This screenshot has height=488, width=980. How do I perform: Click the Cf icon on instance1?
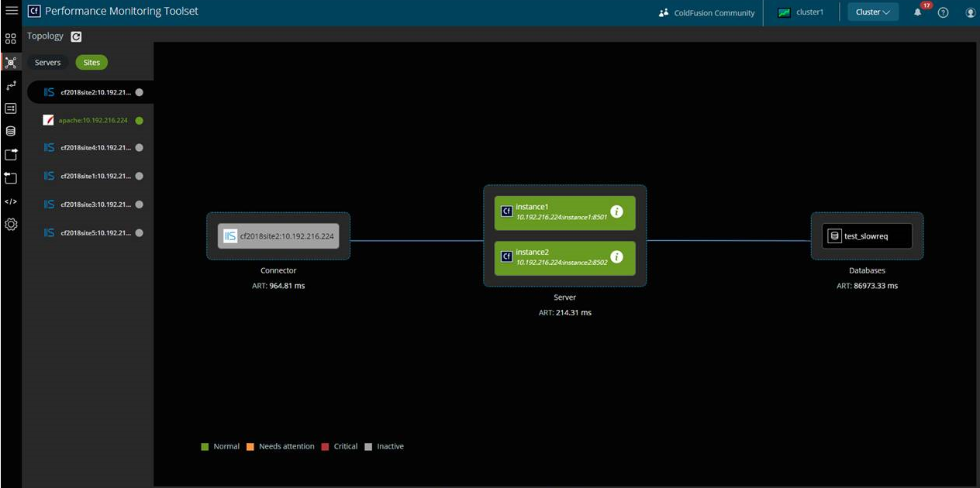[x=506, y=211]
